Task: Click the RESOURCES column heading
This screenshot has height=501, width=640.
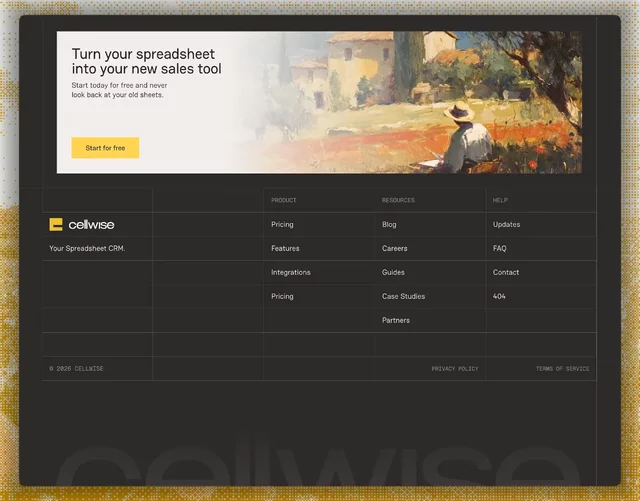Action: coord(398,200)
